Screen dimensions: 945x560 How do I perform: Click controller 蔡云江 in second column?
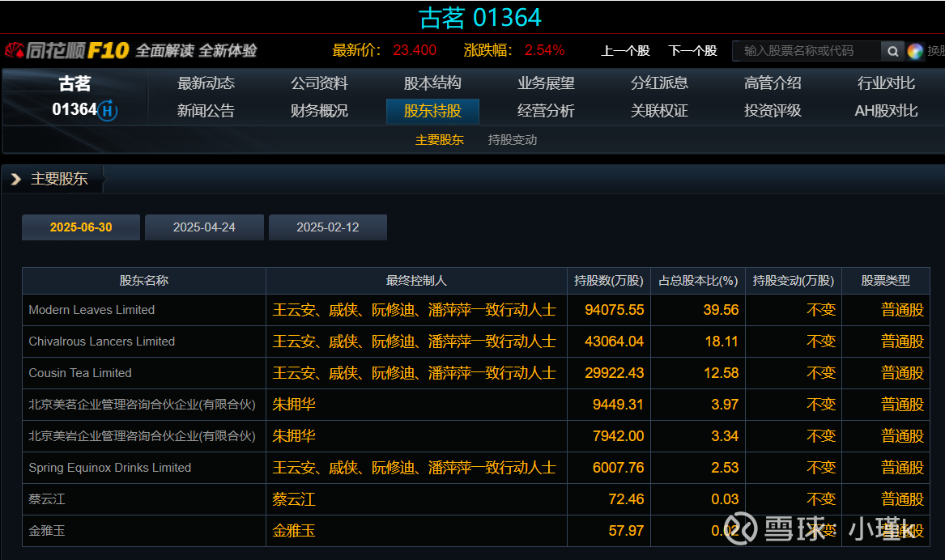293,499
